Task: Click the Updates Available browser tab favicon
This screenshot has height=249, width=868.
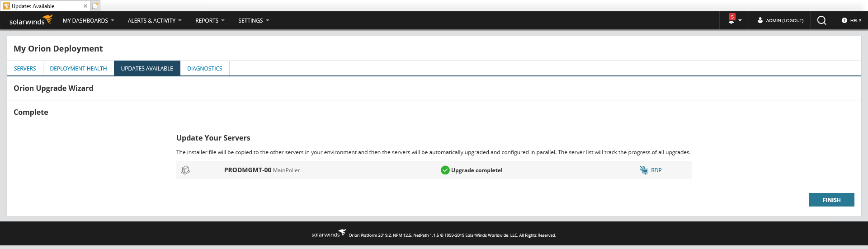Action: [6, 6]
